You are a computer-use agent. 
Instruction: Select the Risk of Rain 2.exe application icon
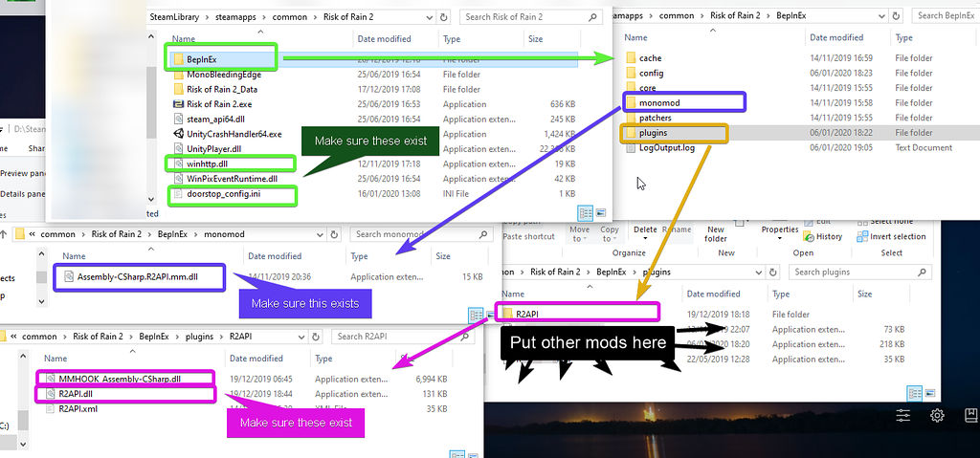[x=178, y=104]
